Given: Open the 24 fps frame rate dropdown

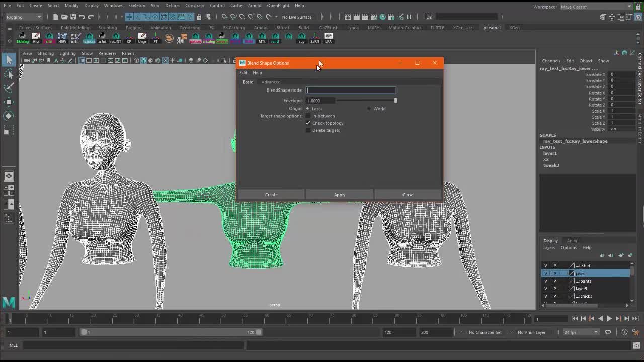Looking at the screenshot, I should pos(581,332).
